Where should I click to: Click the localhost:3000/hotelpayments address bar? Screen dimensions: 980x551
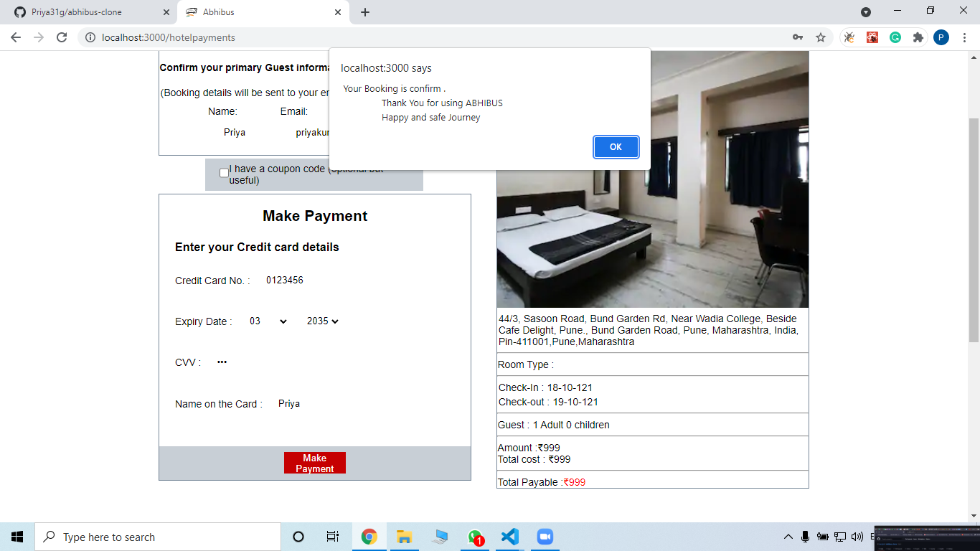[x=430, y=37]
